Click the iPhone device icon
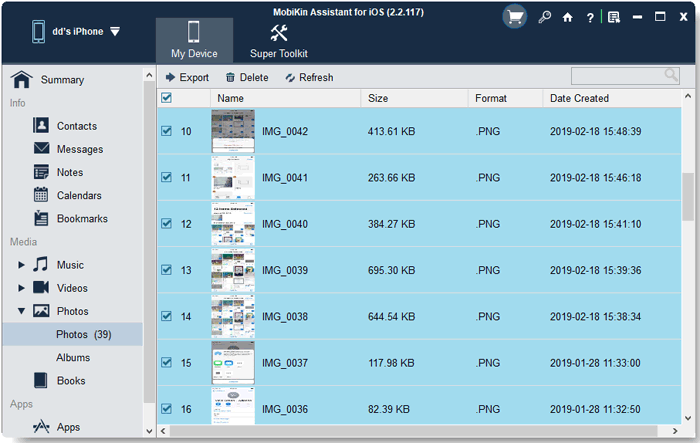 pyautogui.click(x=38, y=32)
